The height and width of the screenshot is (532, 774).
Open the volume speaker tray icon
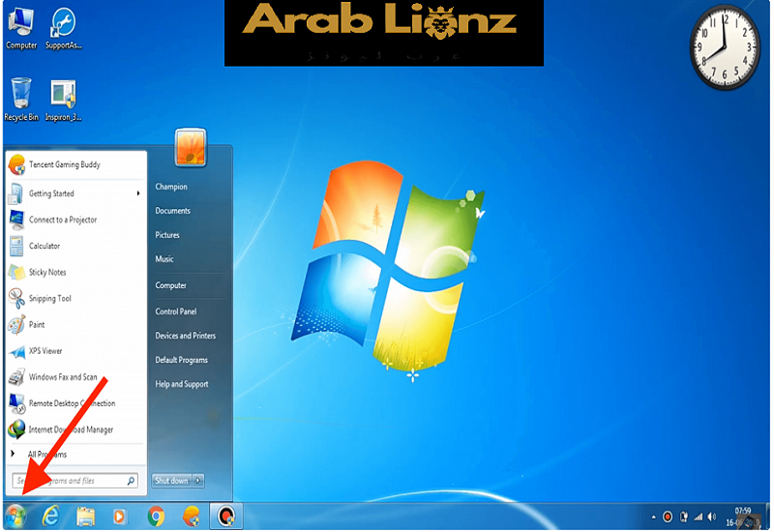[x=712, y=517]
